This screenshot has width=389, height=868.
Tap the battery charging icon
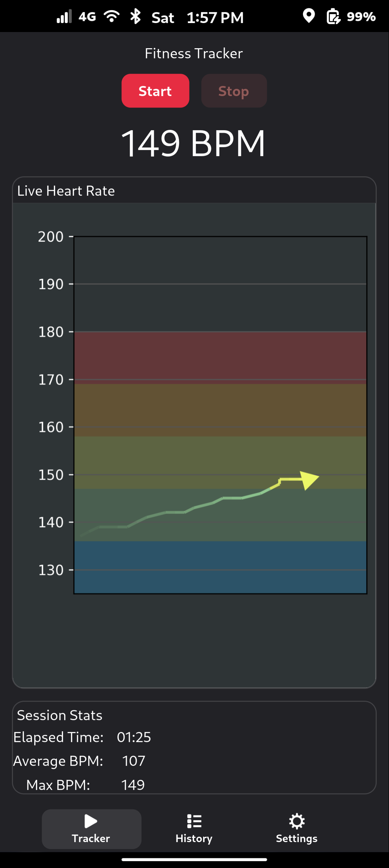pos(334,17)
